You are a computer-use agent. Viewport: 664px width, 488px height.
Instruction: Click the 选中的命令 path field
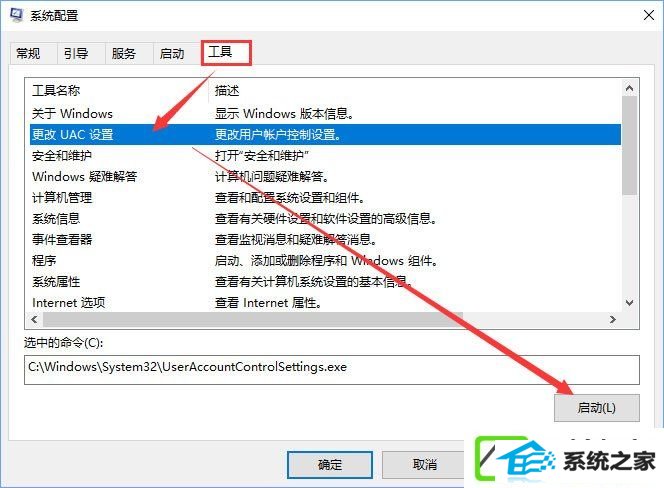[x=332, y=370]
